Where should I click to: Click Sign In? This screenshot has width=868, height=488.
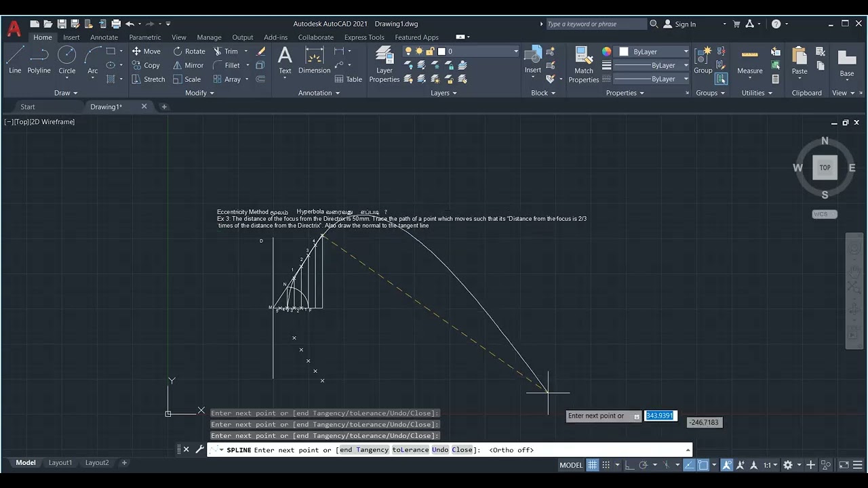(x=679, y=24)
